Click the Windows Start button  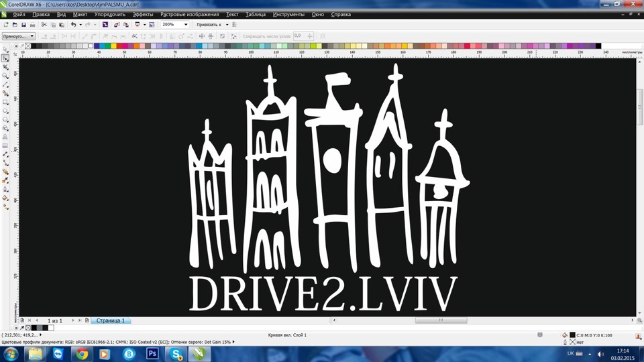(10, 353)
